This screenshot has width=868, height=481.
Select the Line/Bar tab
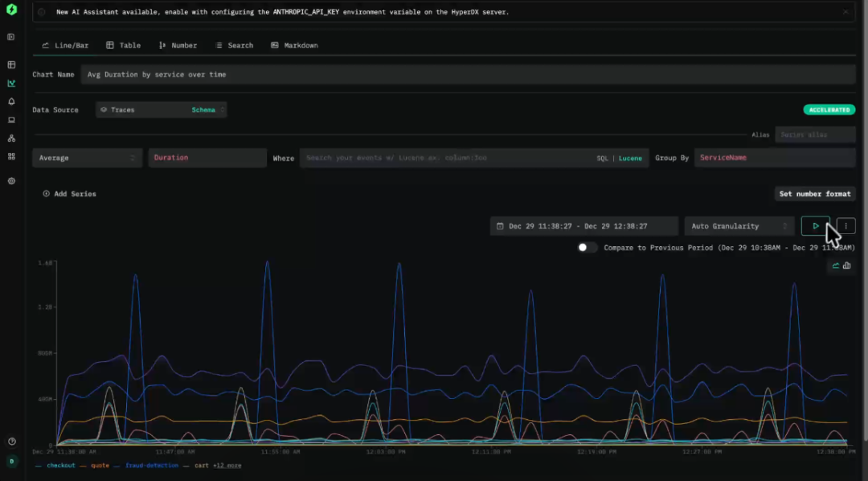coord(65,45)
